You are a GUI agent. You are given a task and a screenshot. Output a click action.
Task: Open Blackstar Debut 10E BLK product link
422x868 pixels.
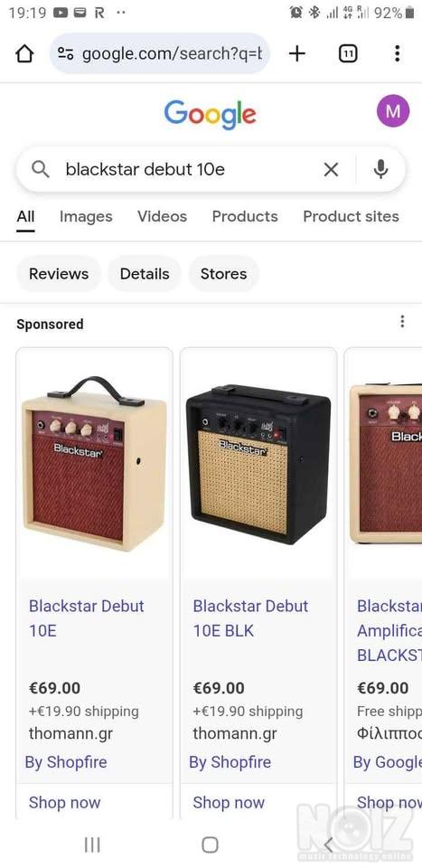click(x=250, y=618)
